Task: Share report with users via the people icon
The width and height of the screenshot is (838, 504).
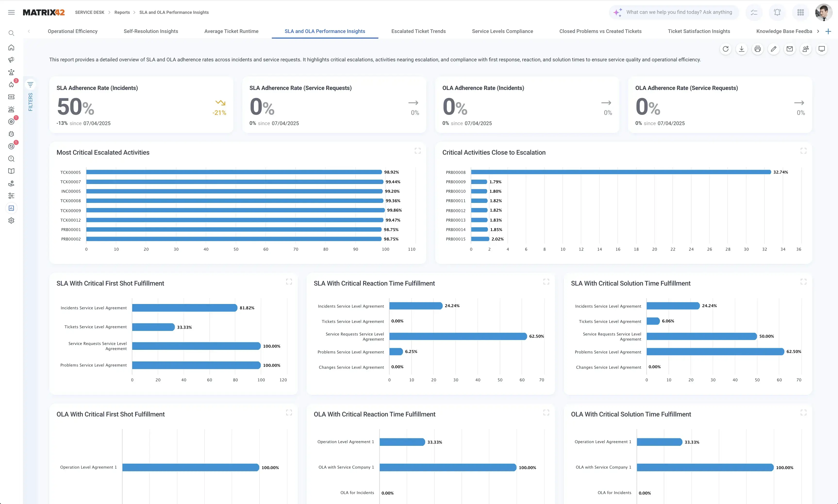Action: pos(806,49)
